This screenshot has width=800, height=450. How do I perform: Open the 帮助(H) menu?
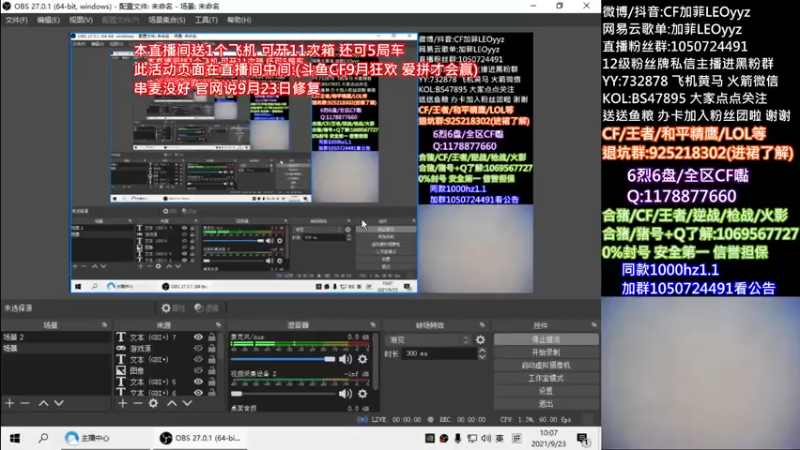(239, 20)
